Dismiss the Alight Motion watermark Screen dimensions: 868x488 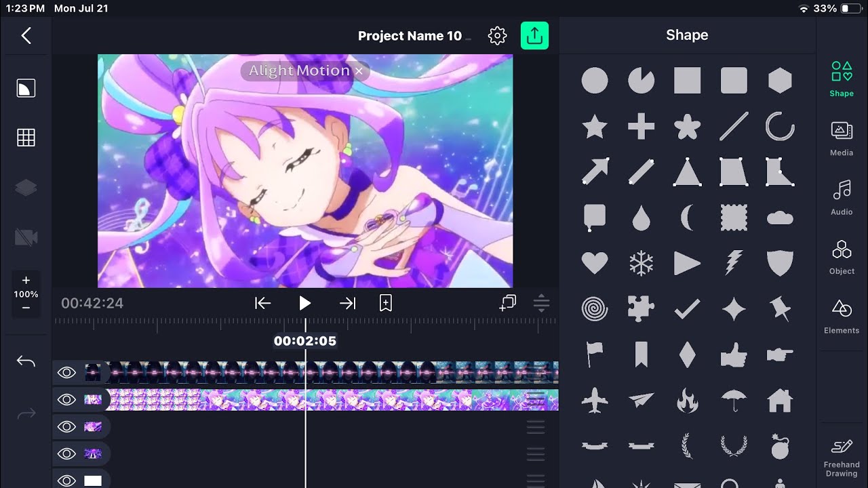pyautogui.click(x=359, y=70)
